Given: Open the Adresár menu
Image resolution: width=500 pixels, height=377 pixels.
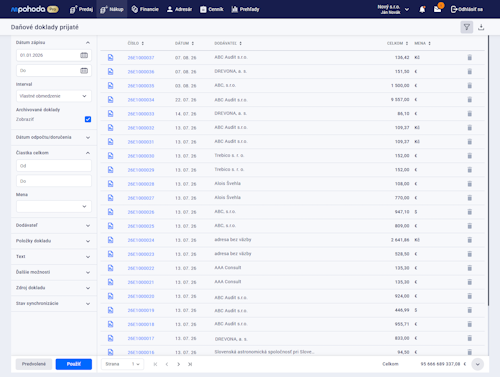Looking at the screenshot, I should [x=179, y=9].
